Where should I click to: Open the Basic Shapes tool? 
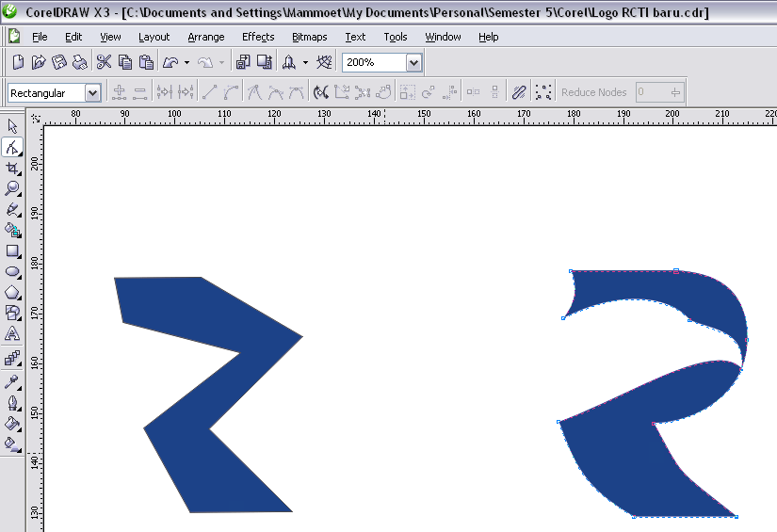(12, 313)
